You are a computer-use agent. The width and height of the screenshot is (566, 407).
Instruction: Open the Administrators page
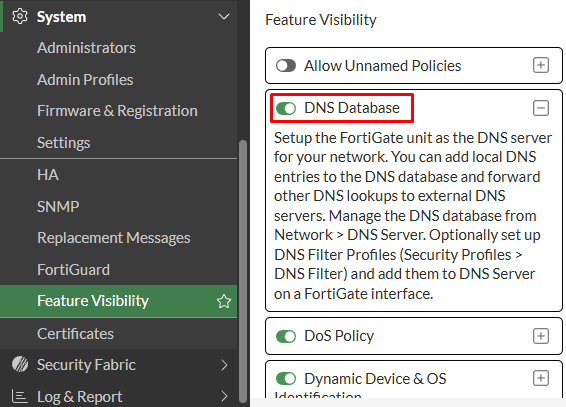[x=86, y=48]
